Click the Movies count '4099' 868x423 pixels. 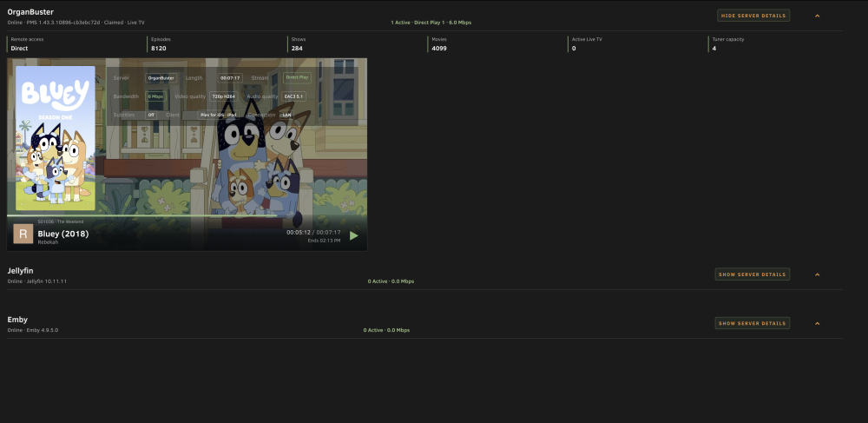pyautogui.click(x=439, y=49)
